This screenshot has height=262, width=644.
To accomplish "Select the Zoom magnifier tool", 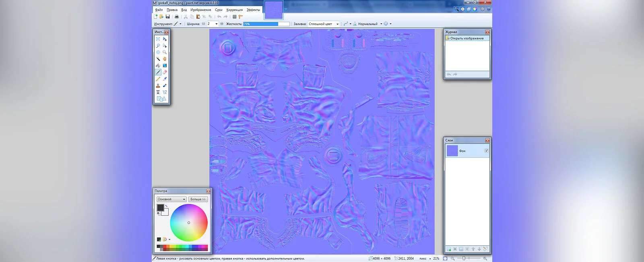I will [165, 52].
